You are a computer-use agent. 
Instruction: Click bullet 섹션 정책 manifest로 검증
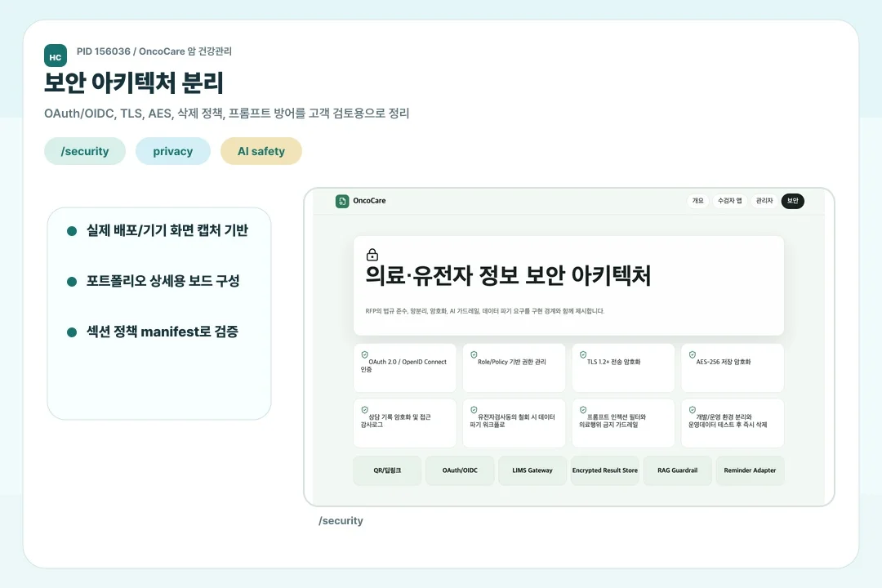tap(163, 332)
